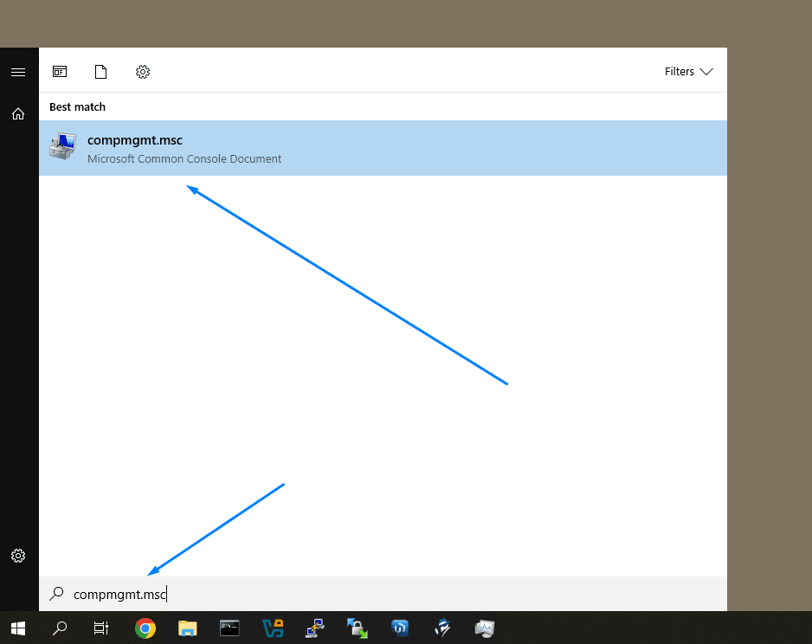Open the blue rounded square taskbar app

click(400, 628)
